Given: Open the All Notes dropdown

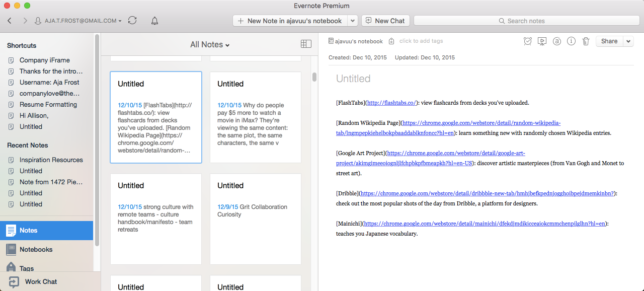Looking at the screenshot, I should [210, 44].
